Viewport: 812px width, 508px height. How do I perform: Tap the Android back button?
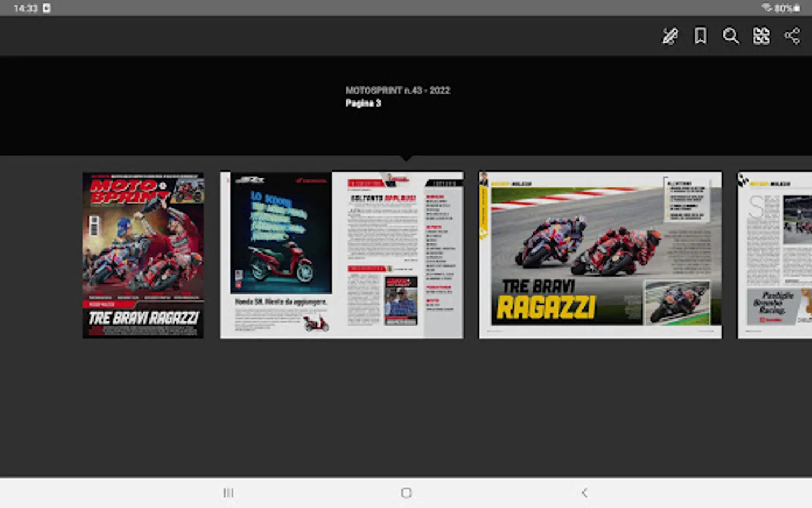(x=584, y=493)
